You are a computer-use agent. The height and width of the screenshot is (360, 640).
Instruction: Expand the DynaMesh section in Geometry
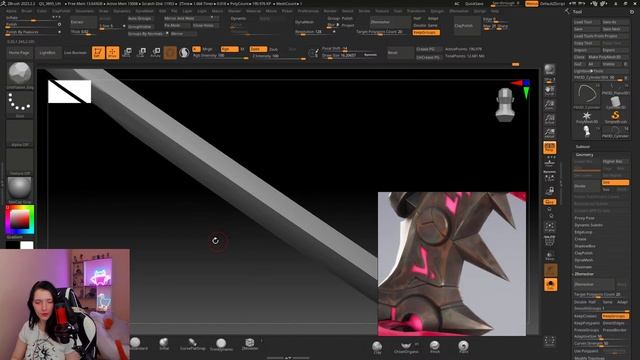(584, 260)
